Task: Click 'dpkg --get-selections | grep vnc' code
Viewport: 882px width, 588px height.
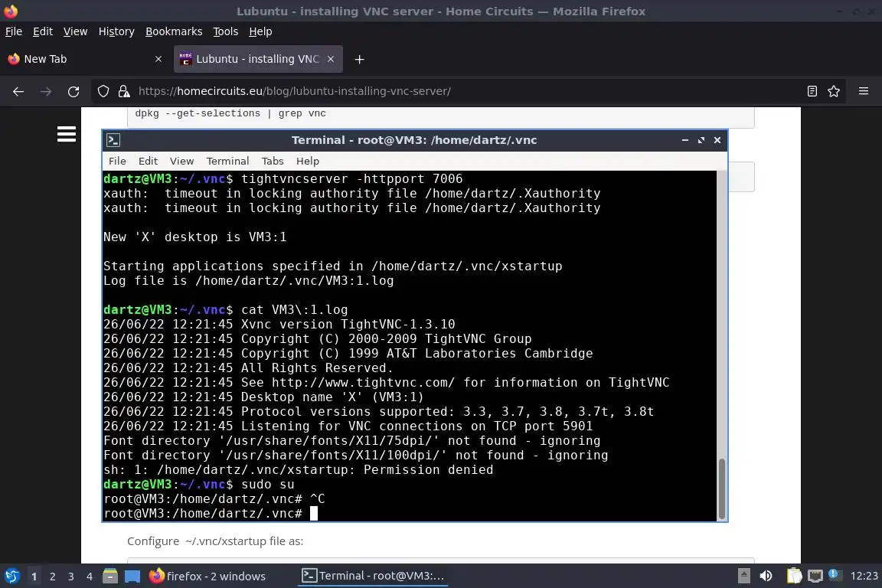Action: pos(230,113)
